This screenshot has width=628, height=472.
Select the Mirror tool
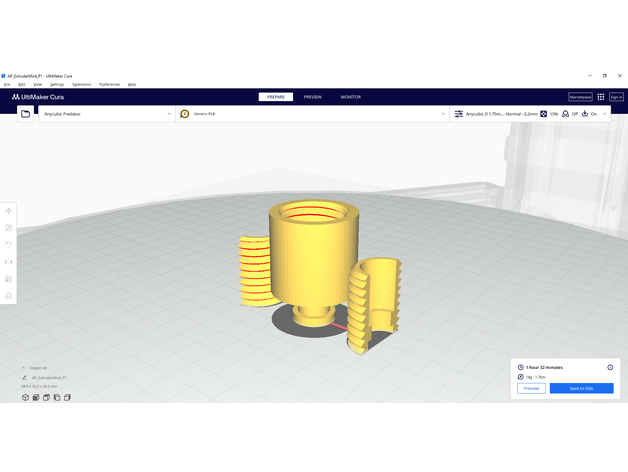click(9, 262)
